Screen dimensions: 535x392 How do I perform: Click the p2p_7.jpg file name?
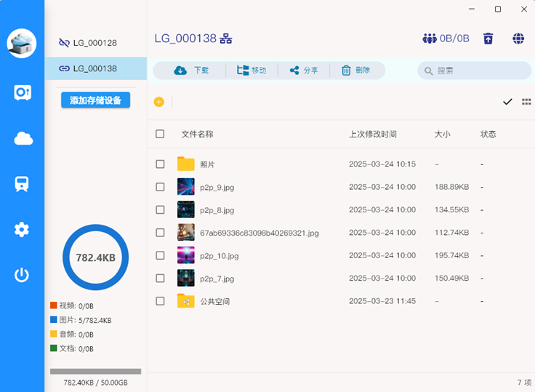[x=217, y=279]
